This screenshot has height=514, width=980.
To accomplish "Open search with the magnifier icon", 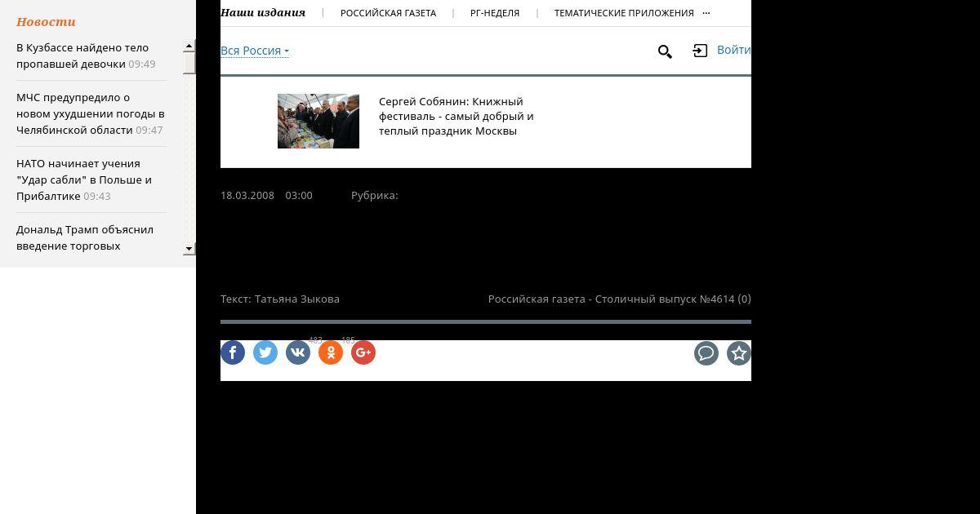I will (x=665, y=51).
